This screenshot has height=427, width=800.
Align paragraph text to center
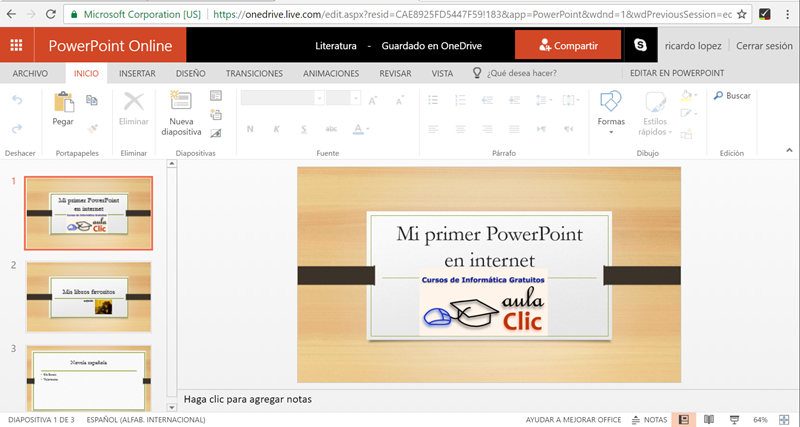click(x=460, y=129)
